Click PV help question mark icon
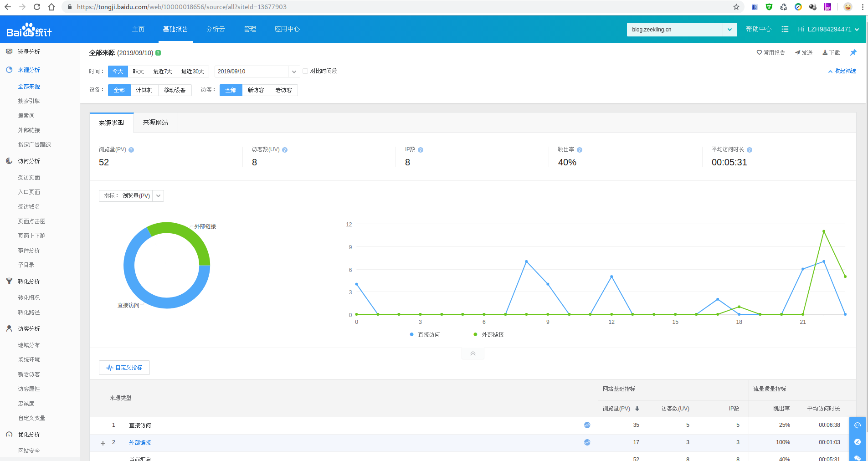868x461 pixels. tap(131, 150)
